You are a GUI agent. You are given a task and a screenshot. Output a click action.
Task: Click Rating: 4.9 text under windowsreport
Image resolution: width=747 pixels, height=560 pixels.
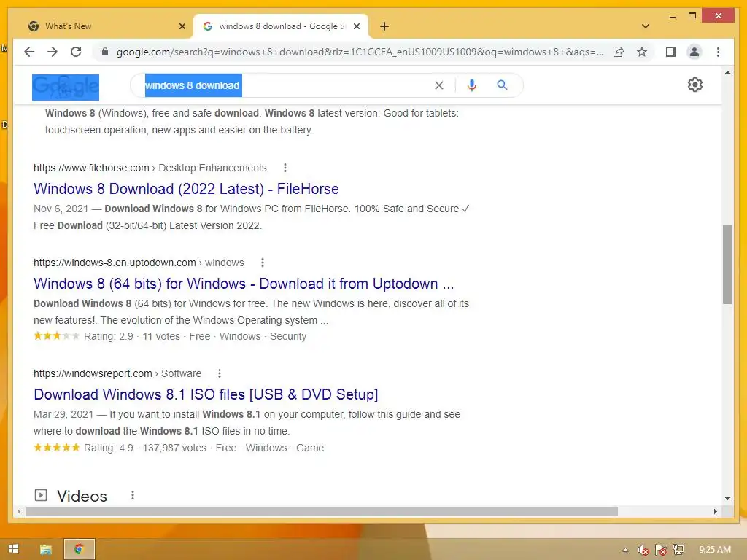tap(109, 448)
